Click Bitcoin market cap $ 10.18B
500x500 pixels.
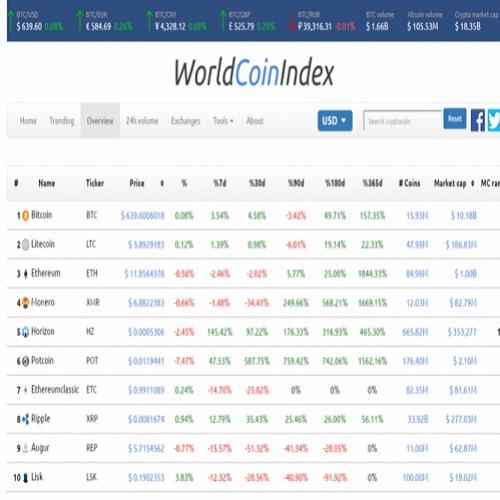click(464, 216)
